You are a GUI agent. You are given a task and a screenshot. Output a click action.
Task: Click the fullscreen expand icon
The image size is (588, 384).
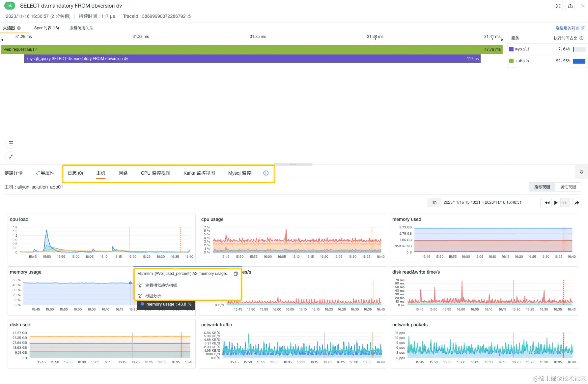coord(558,6)
